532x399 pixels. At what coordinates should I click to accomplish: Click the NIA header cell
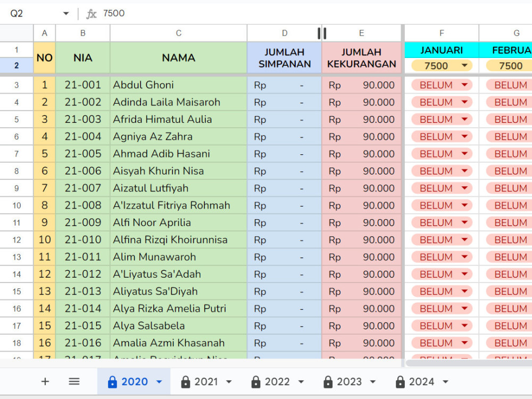pyautogui.click(x=83, y=57)
